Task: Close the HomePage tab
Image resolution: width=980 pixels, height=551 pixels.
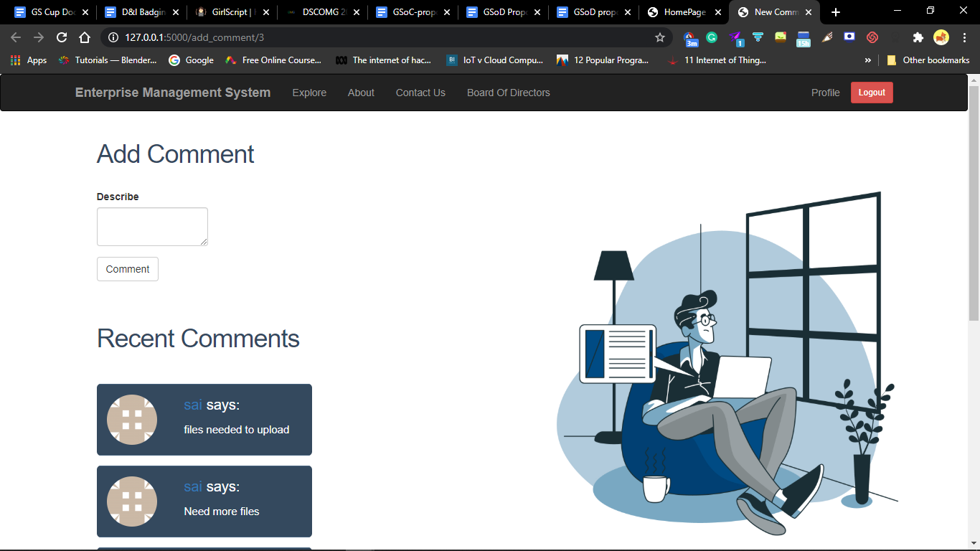Action: click(x=718, y=12)
